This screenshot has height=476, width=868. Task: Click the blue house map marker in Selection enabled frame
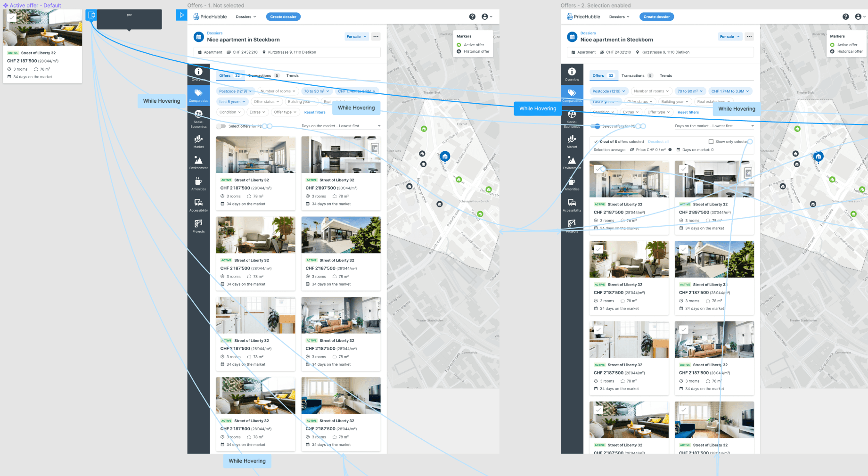pyautogui.click(x=819, y=156)
